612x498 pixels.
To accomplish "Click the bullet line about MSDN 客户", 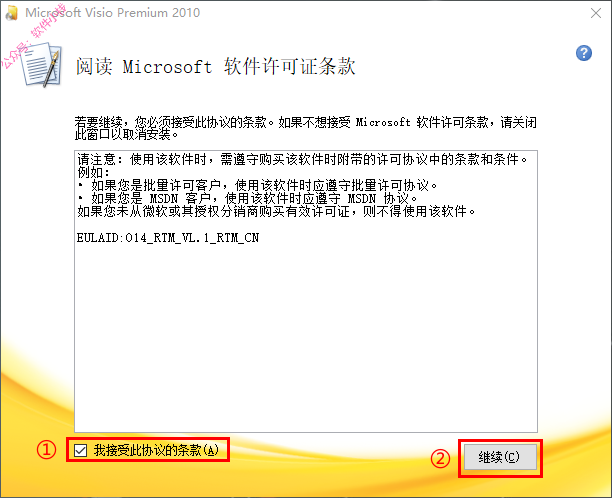I will [247, 199].
